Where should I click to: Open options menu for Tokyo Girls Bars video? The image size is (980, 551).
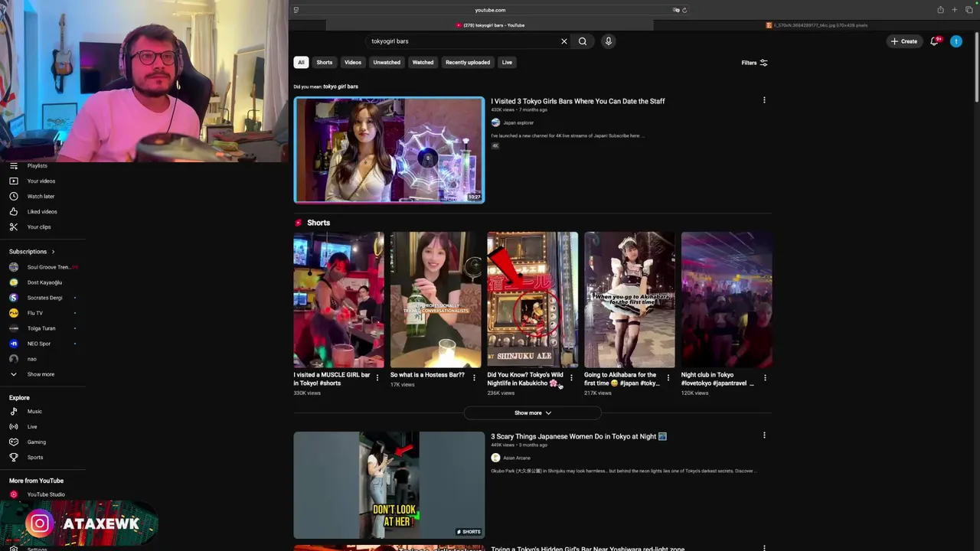(764, 100)
